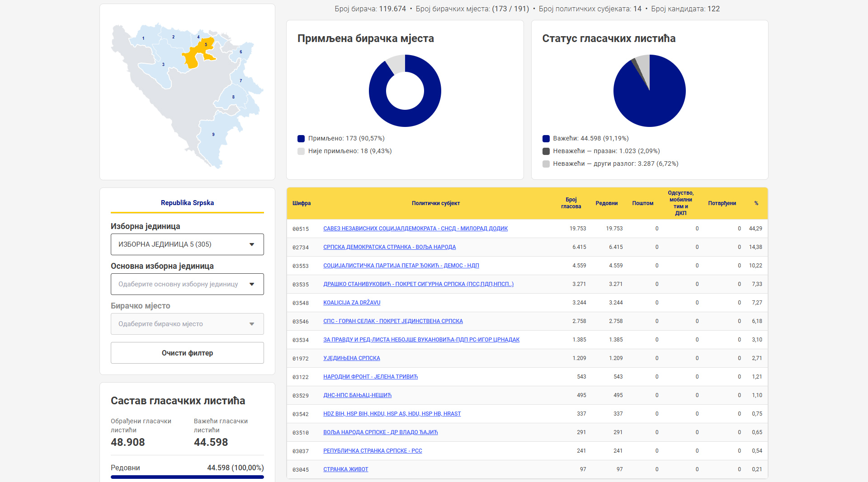Open the KOALICIJA ZA DRŽAVU link
This screenshot has height=482, width=868.
click(x=352, y=303)
